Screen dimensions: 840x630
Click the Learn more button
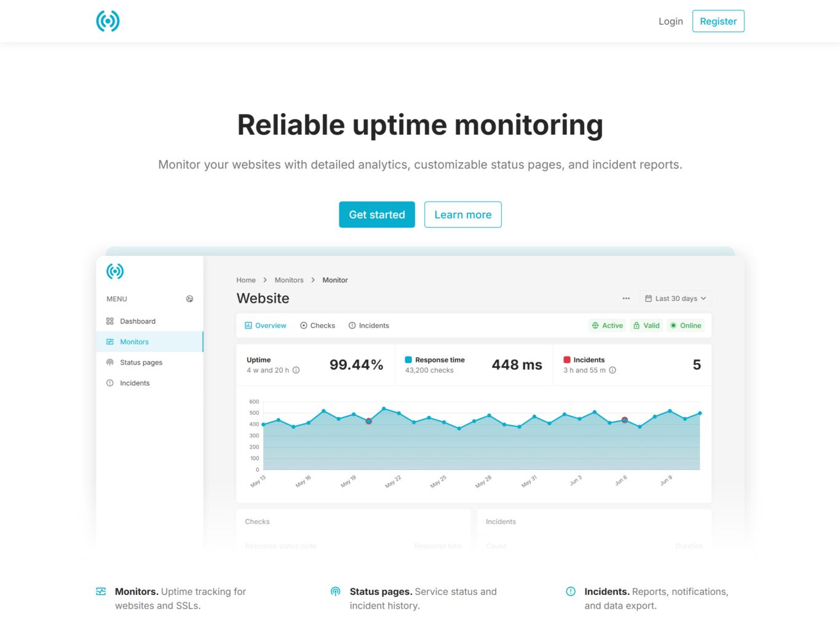462,215
